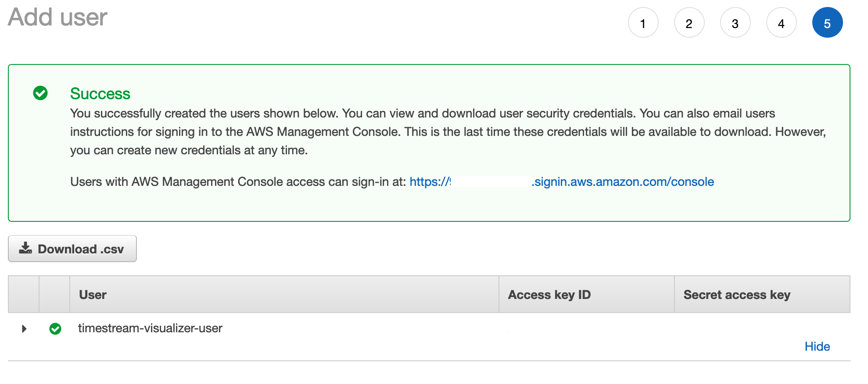
Task: Click green status check beside timestream-visualizer-user
Action: click(55, 329)
